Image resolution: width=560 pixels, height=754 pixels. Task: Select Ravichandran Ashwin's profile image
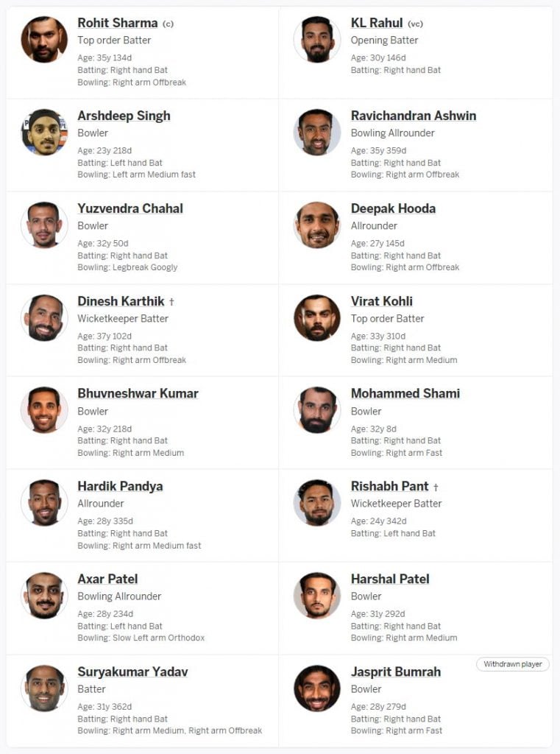coord(317,133)
